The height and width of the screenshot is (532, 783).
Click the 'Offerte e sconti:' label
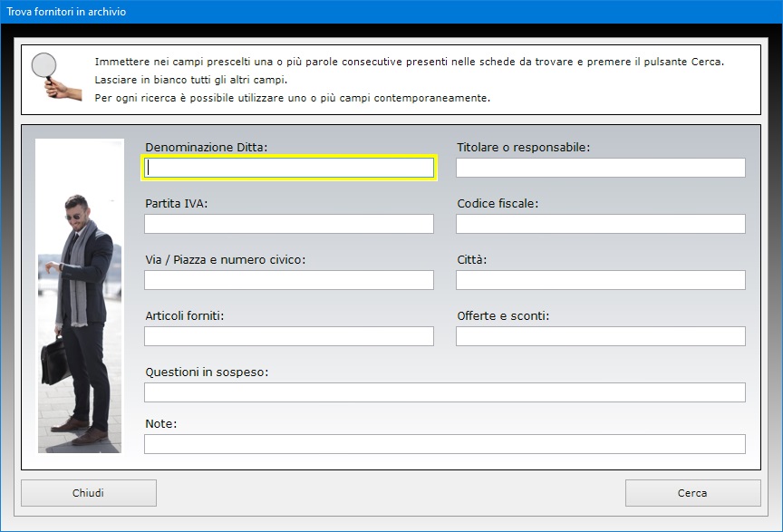point(503,315)
